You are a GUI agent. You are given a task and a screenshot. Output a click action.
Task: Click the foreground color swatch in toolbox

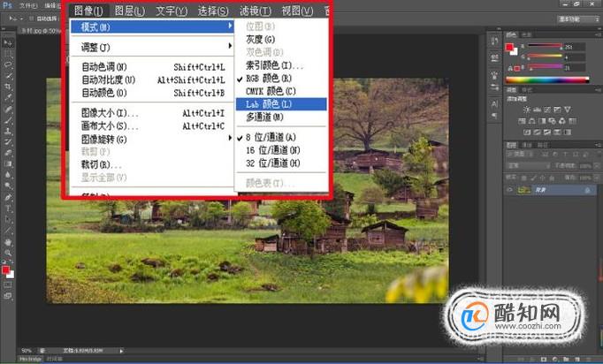[x=5, y=269]
